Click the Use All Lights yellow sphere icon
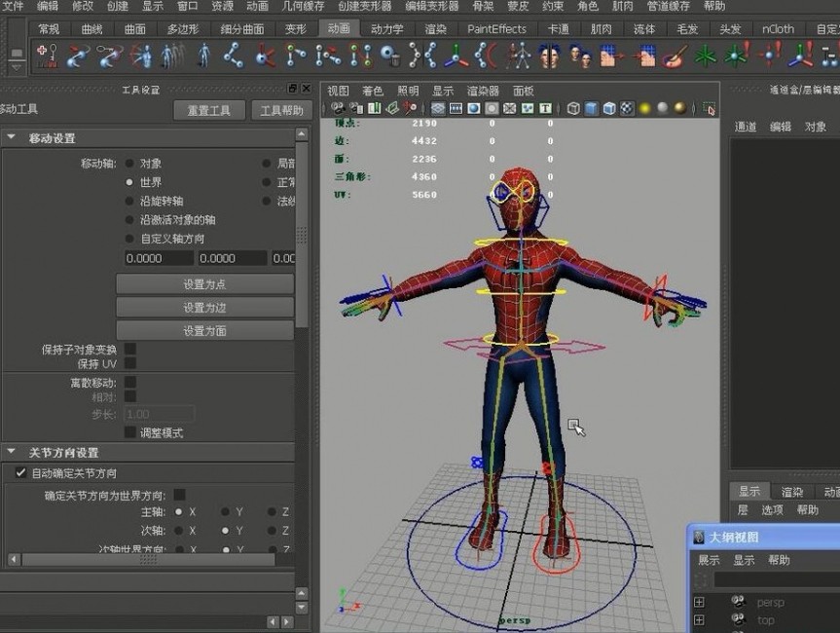 coord(645,109)
